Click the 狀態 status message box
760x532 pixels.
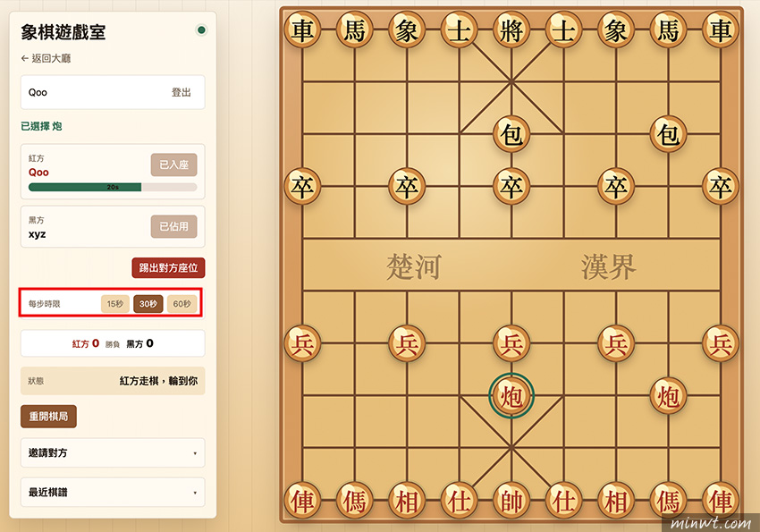[x=113, y=381]
